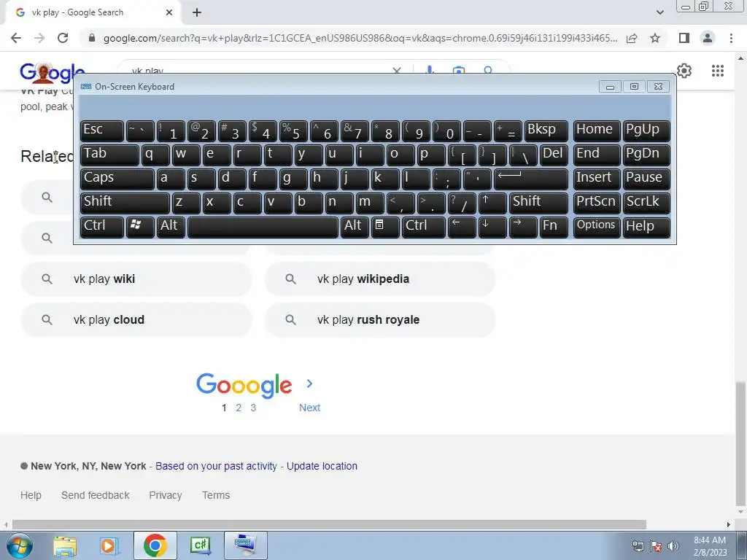Open the tab search dropdown arrow
The height and width of the screenshot is (560, 747).
point(659,13)
